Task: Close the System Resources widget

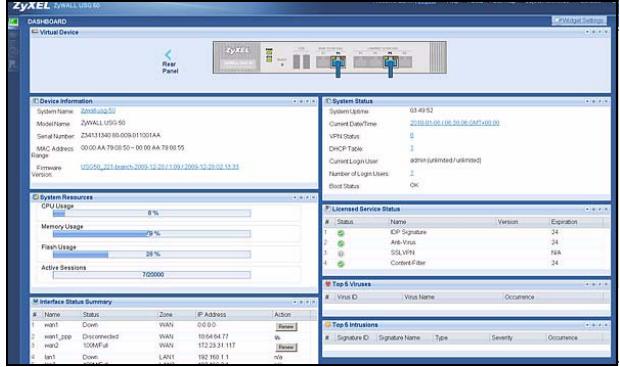Action: click(314, 197)
